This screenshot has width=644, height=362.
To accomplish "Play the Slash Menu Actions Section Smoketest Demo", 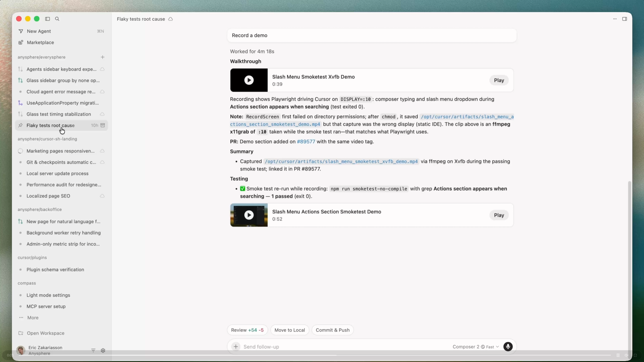I will tap(499, 215).
